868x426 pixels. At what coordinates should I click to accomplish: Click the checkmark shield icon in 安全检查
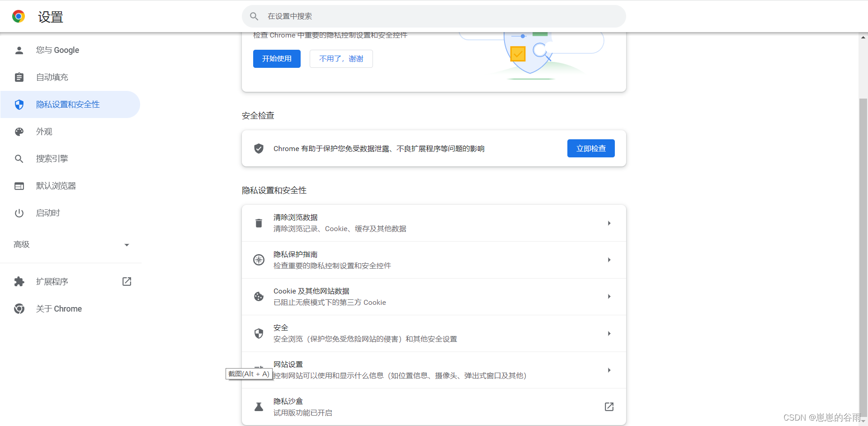[x=259, y=148]
